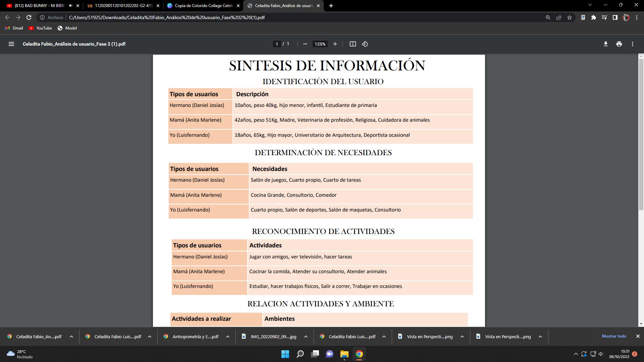Expand options for Antropometría PDF download
The height and width of the screenshot is (362, 644).
pos(228,337)
